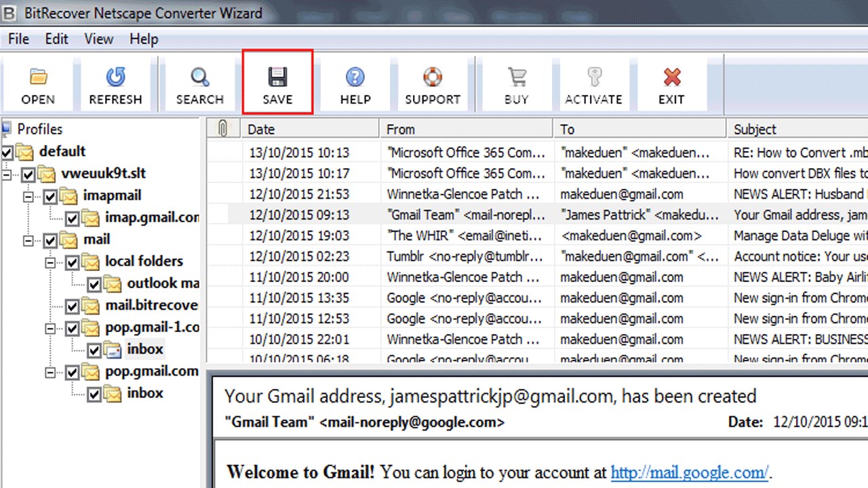Click the Activate key icon
Image resolution: width=868 pixels, height=488 pixels.
click(x=594, y=77)
